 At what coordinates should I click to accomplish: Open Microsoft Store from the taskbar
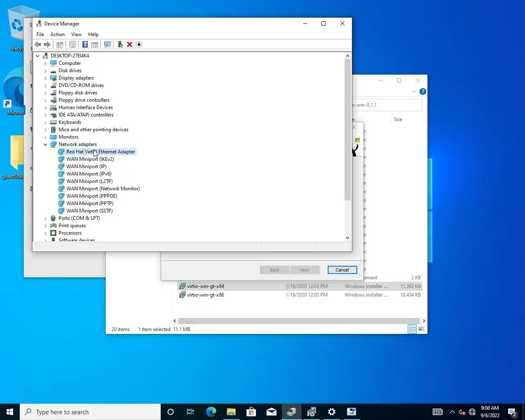click(251, 412)
